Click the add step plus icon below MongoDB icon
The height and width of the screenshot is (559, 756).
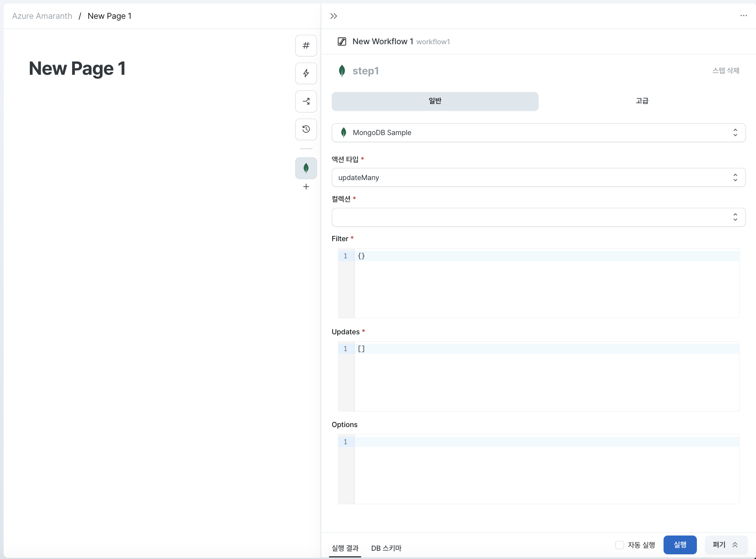(306, 187)
